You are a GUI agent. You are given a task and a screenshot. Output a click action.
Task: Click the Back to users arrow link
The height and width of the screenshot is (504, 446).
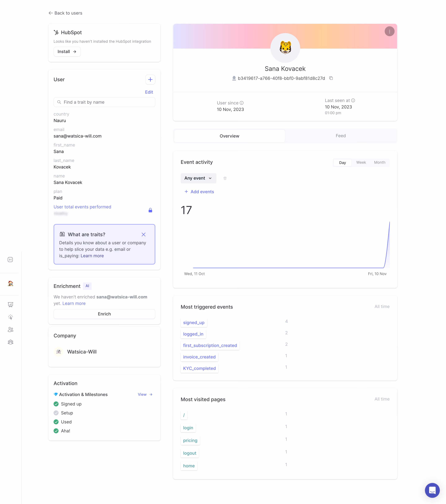[x=65, y=13]
